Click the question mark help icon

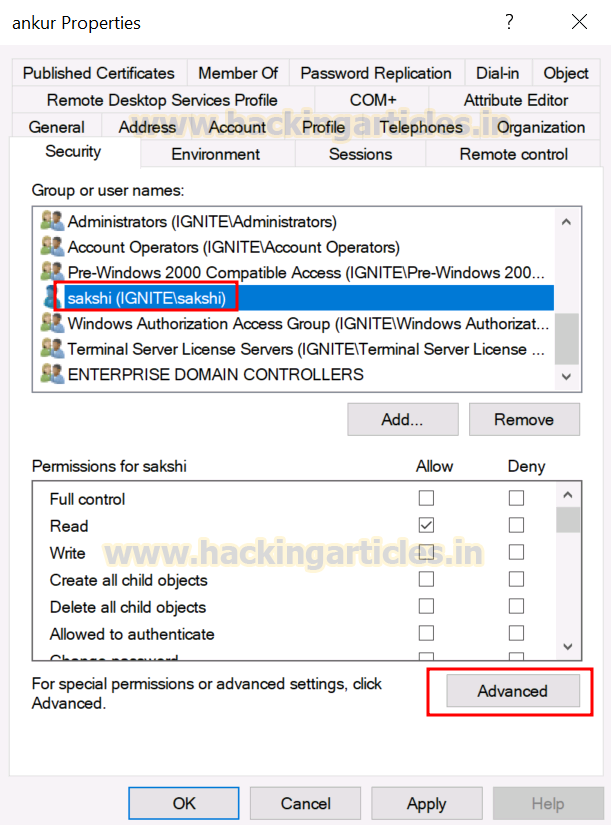click(509, 22)
